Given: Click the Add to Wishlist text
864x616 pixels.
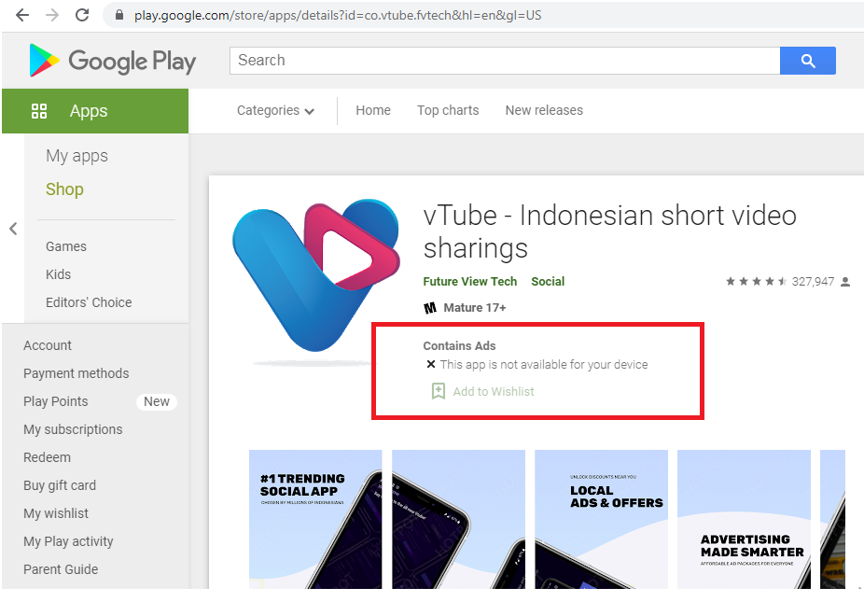Looking at the screenshot, I should point(494,392).
